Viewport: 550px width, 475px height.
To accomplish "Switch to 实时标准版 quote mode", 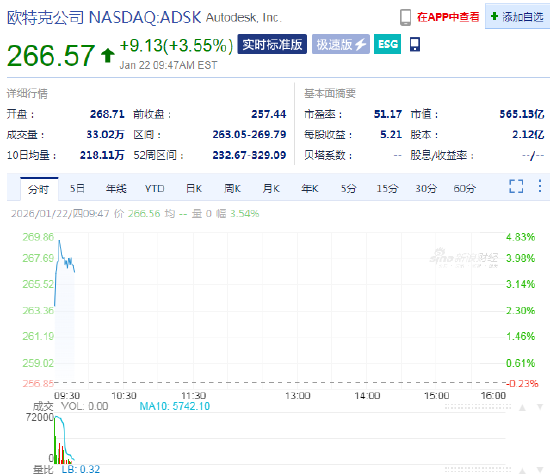I will 272,44.
